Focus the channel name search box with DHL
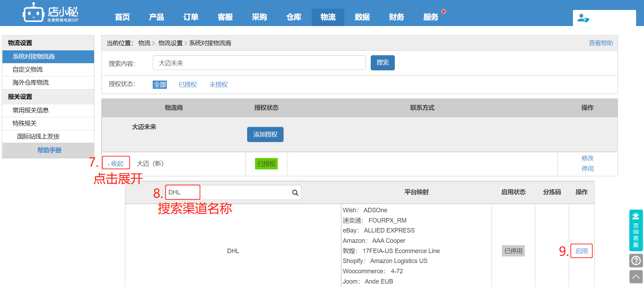Screen dimensions: 644x287 [x=233, y=193]
